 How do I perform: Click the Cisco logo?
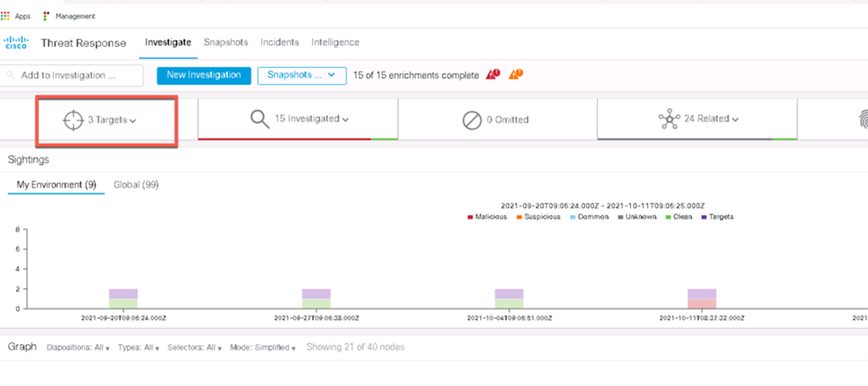[x=15, y=43]
